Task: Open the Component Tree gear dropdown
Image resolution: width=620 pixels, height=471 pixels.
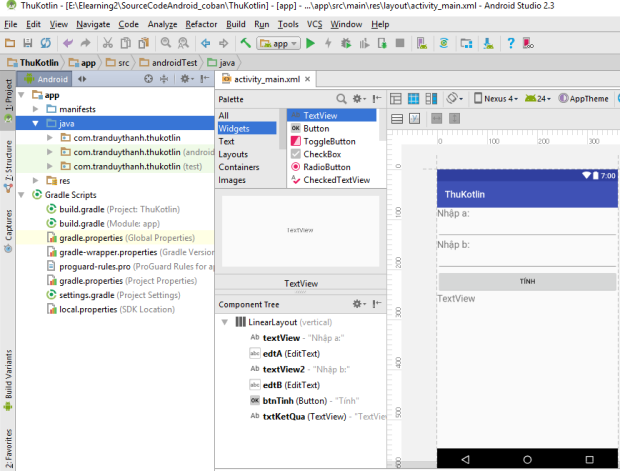Action: click(x=359, y=304)
